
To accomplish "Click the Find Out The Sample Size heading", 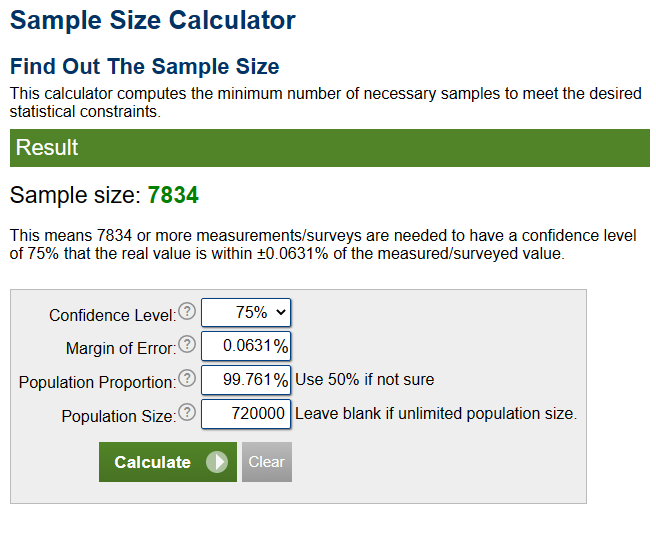I will (145, 67).
